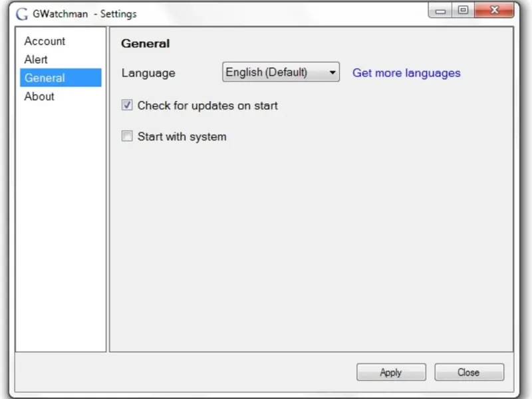Image resolution: width=532 pixels, height=399 pixels.
Task: Minimize the GWatchman Settings window
Action: (x=440, y=11)
